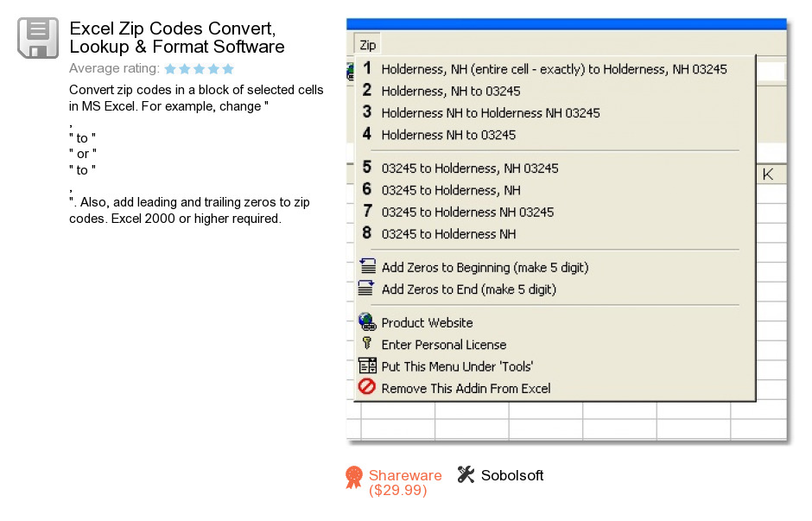Choose Enter Personal License menu entry
The width and height of the screenshot is (812, 521).
tap(555, 345)
